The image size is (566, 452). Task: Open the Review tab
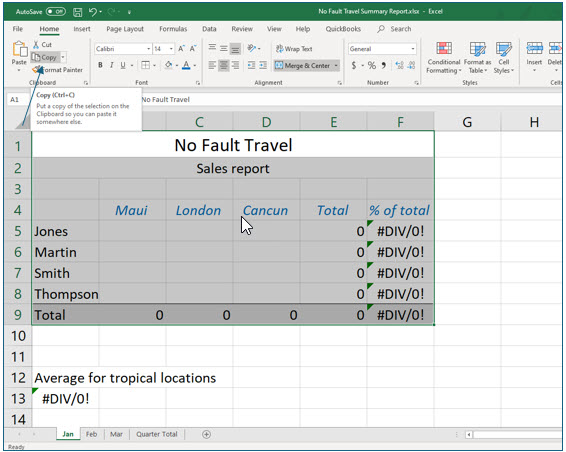click(x=242, y=29)
